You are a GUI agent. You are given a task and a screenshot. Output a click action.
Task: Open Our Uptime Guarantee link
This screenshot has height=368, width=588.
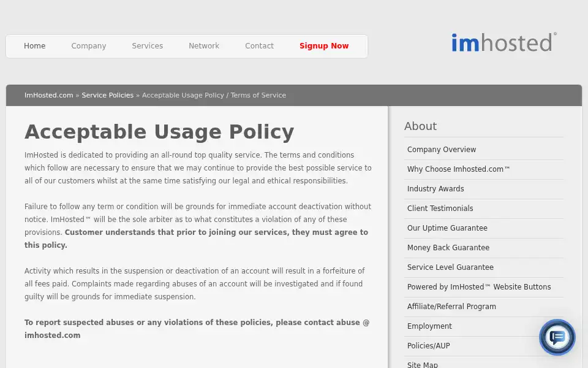pyautogui.click(x=447, y=228)
